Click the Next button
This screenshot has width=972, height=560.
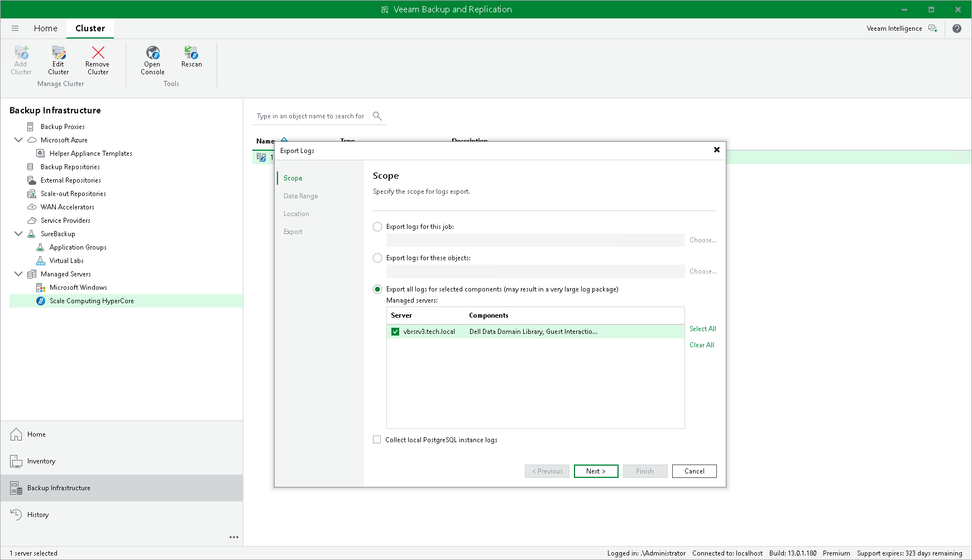pyautogui.click(x=596, y=471)
